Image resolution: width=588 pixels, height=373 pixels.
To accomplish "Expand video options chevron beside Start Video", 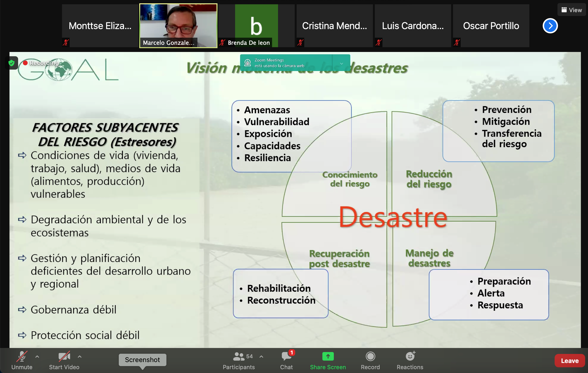I will coord(80,357).
